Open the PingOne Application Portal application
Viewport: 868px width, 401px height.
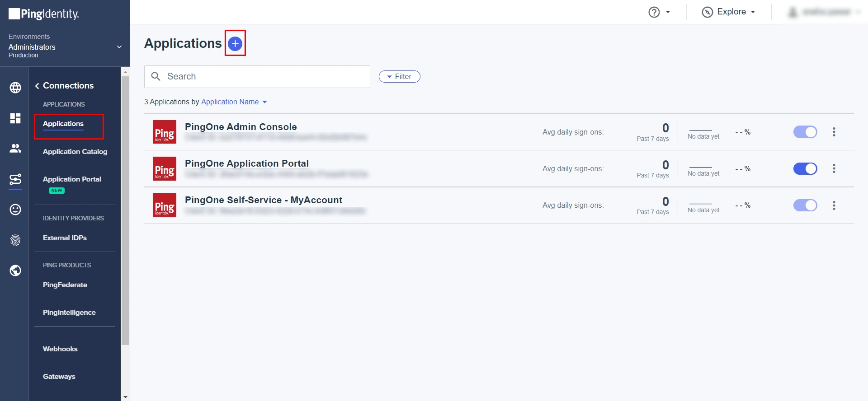[x=247, y=163]
